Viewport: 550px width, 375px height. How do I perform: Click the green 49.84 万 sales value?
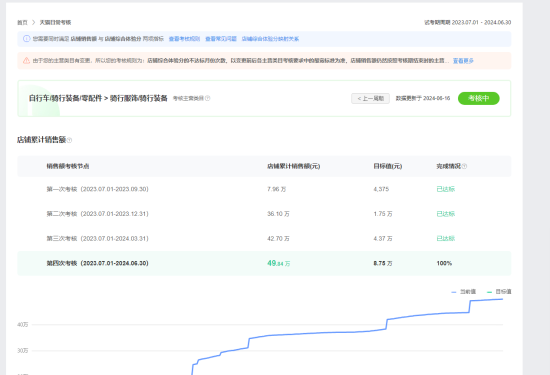tap(279, 263)
